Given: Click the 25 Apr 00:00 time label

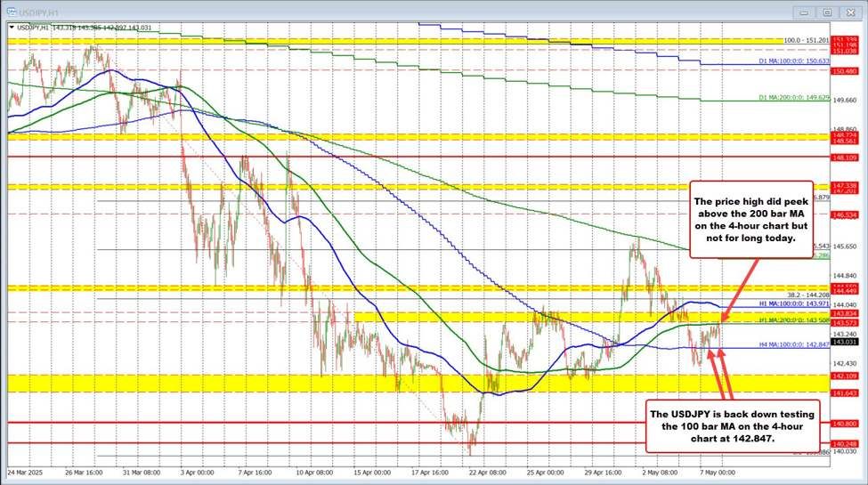Looking at the screenshot, I should [545, 473].
